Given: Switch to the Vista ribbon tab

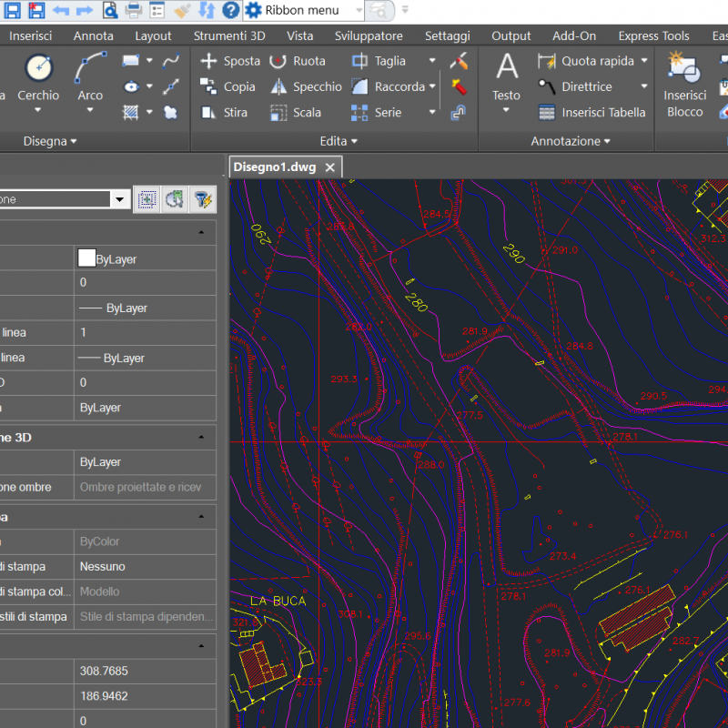Looking at the screenshot, I should click(x=299, y=35).
